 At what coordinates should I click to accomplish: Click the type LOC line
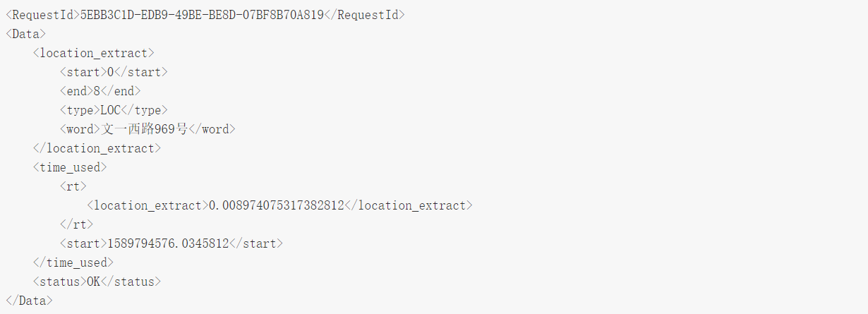114,110
